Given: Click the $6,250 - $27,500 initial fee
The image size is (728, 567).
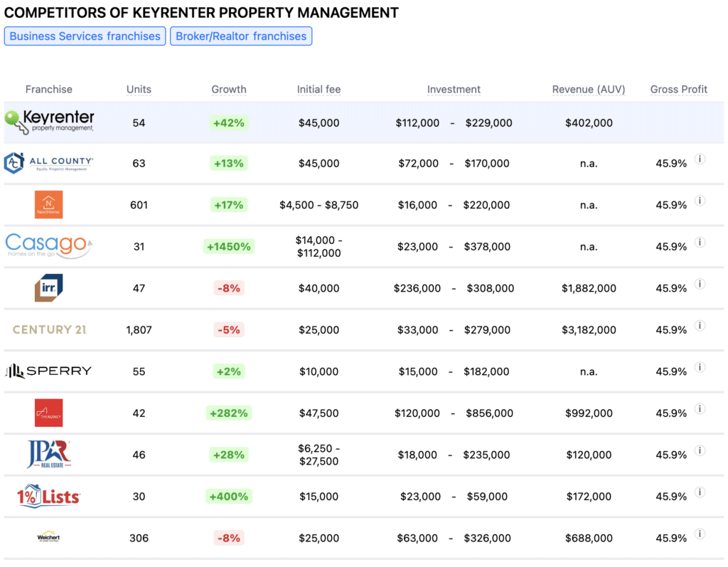Looking at the screenshot, I should tap(319, 455).
